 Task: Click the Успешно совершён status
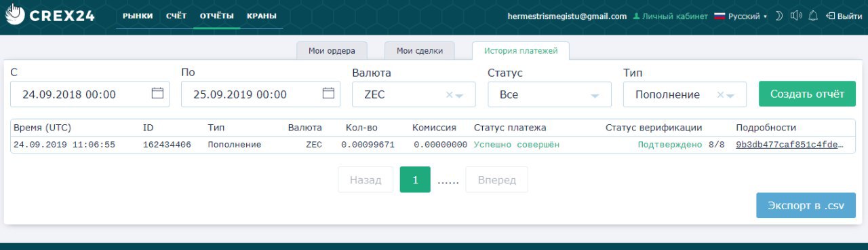(517, 145)
